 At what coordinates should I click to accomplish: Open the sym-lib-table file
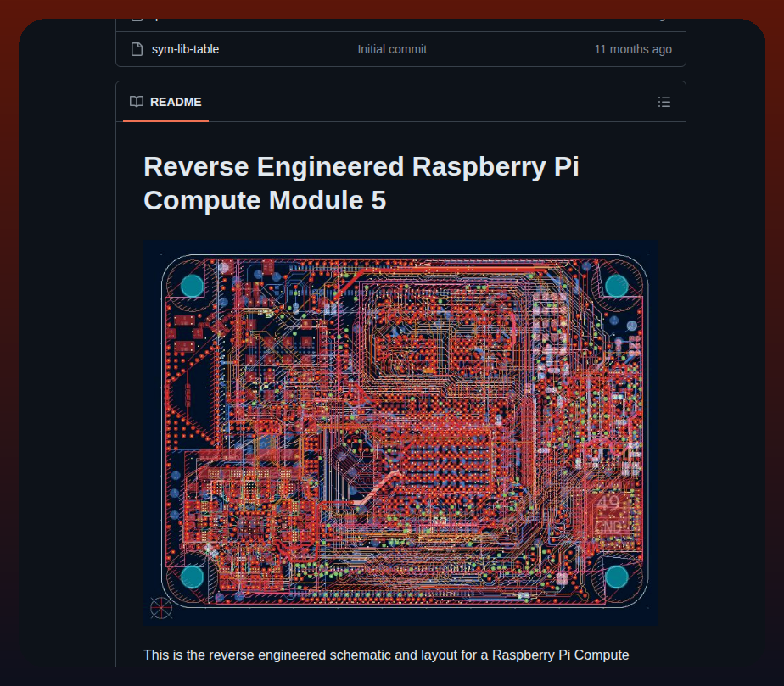[x=185, y=49]
